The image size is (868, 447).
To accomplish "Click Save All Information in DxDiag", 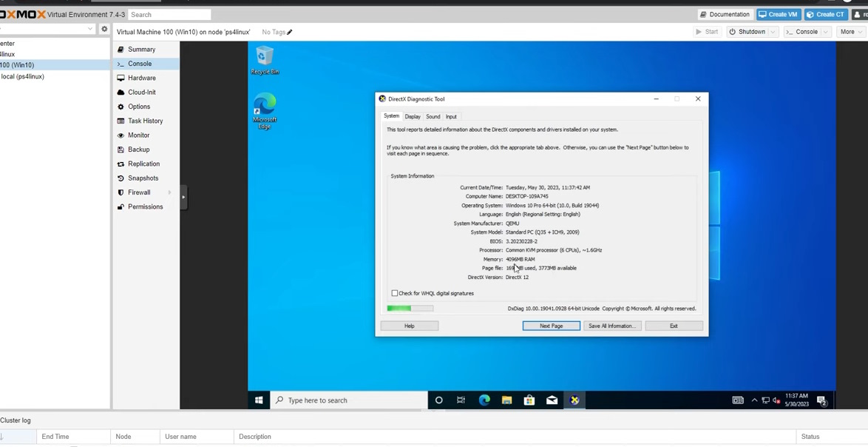I will coord(612,326).
